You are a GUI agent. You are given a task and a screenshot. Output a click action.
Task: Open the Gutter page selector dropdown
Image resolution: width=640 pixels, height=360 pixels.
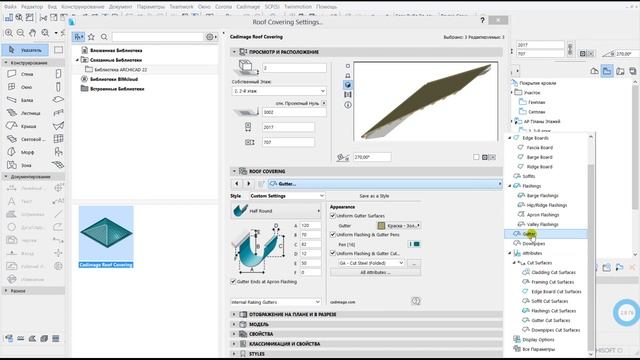385,184
